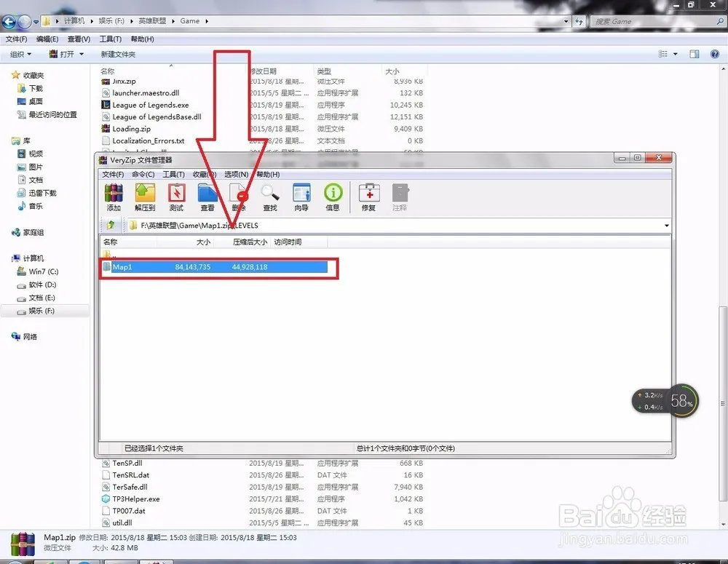This screenshot has width=728, height=564.
Task: Click the 查找 (Find) magnifier icon in VeryZip
Action: tap(270, 197)
